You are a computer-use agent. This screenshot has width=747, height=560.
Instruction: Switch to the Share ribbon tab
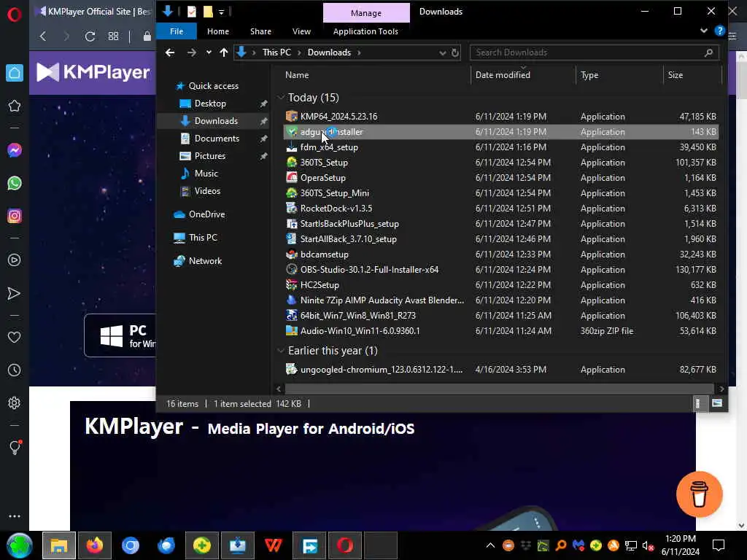(260, 31)
